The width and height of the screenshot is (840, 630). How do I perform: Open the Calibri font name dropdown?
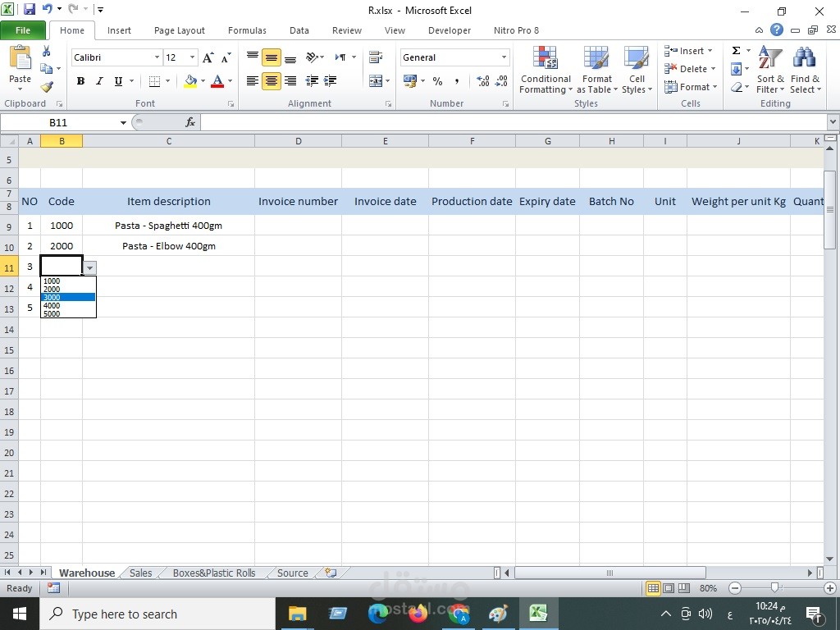pos(157,57)
